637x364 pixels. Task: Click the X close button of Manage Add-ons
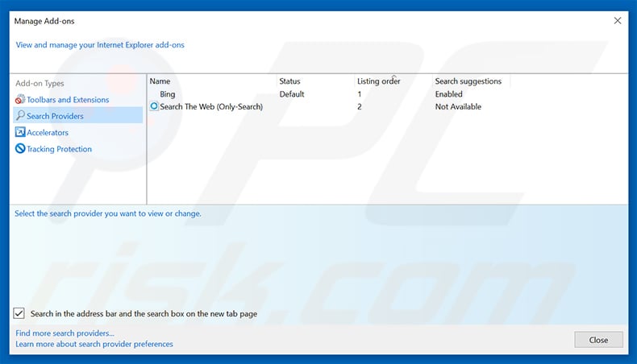coord(618,21)
